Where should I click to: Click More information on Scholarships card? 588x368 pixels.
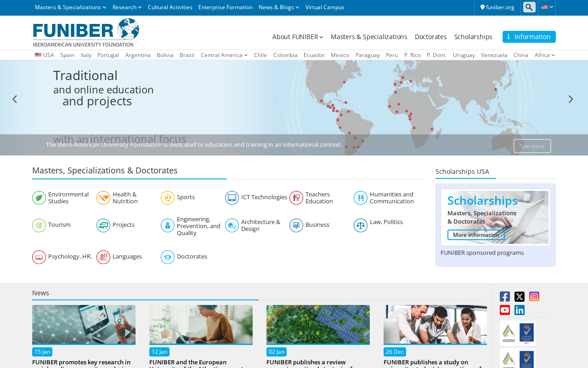(476, 235)
